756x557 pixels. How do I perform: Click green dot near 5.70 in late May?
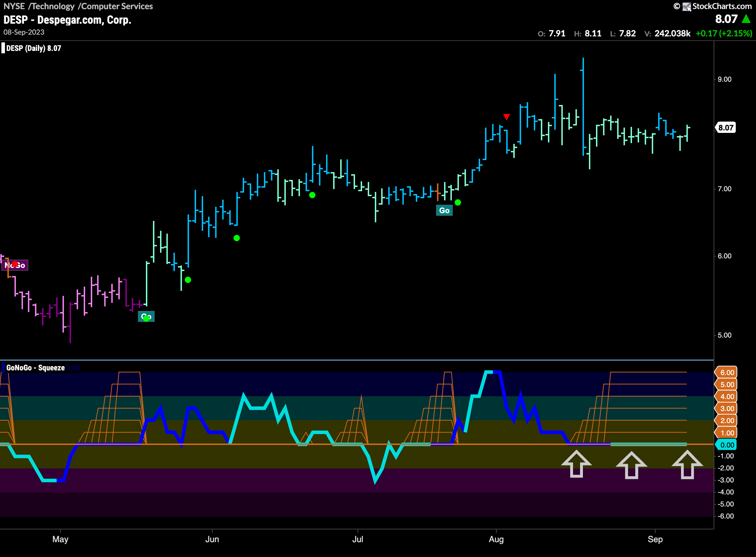tap(188, 280)
